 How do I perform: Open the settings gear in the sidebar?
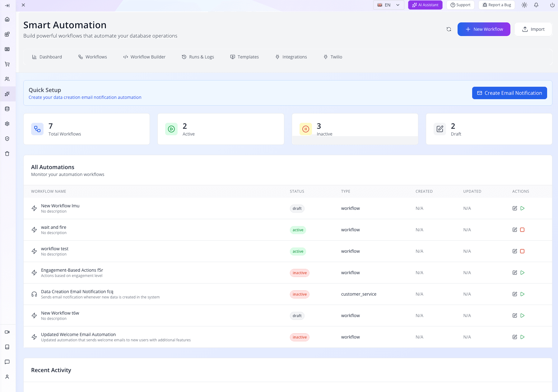click(x=7, y=123)
